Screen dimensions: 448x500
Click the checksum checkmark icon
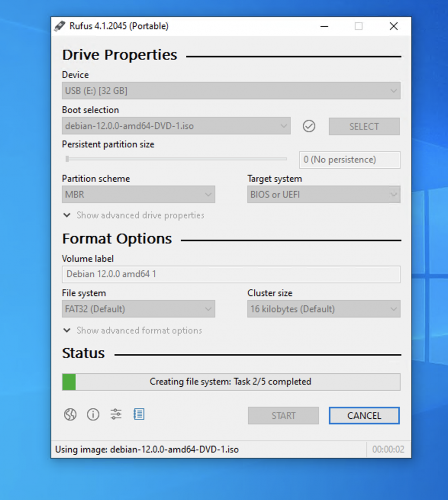pos(309,126)
